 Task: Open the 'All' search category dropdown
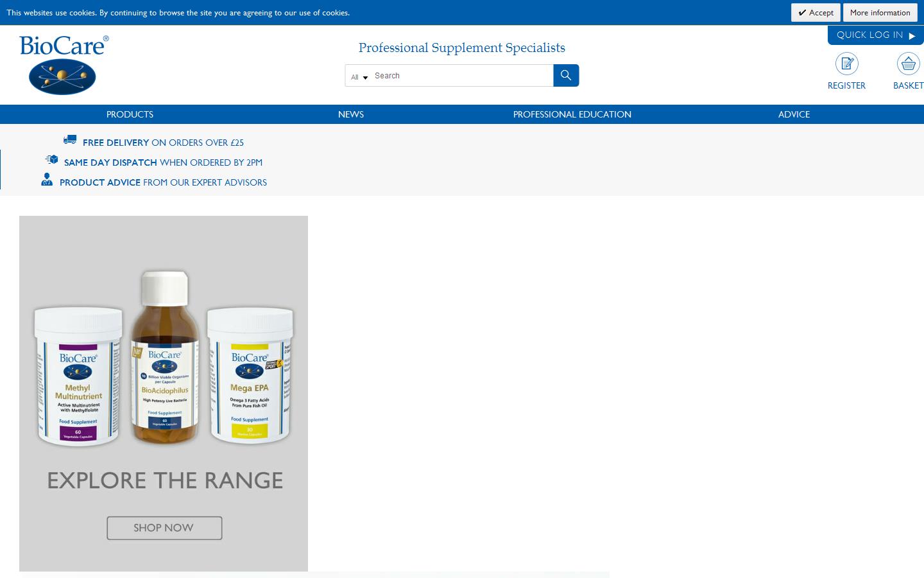(359, 76)
